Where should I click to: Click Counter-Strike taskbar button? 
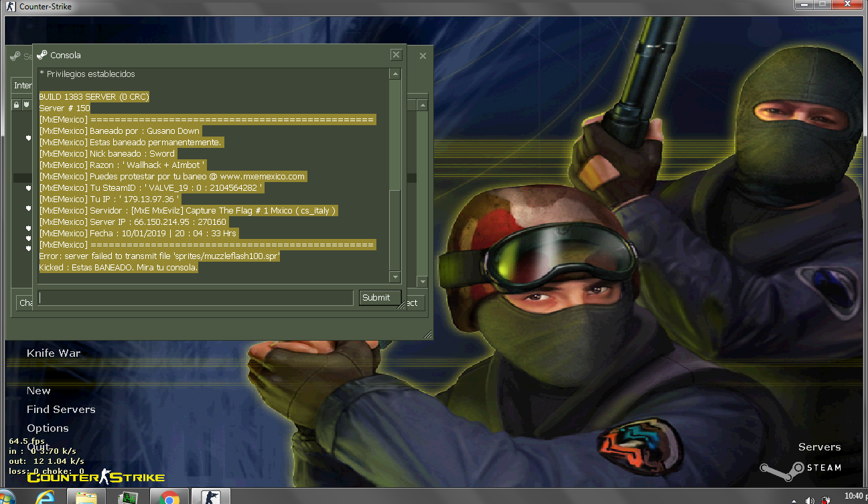click(x=211, y=497)
